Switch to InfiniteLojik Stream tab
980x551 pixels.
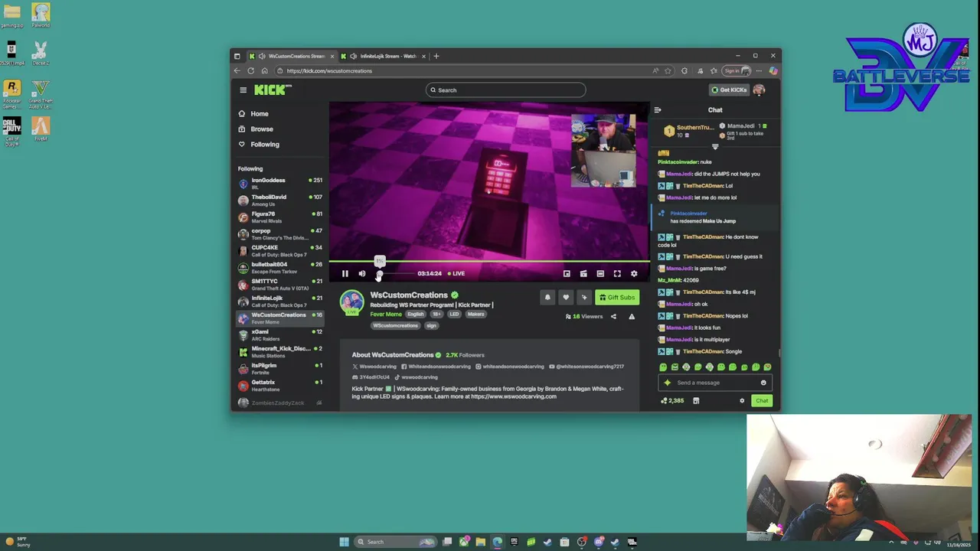pos(383,56)
